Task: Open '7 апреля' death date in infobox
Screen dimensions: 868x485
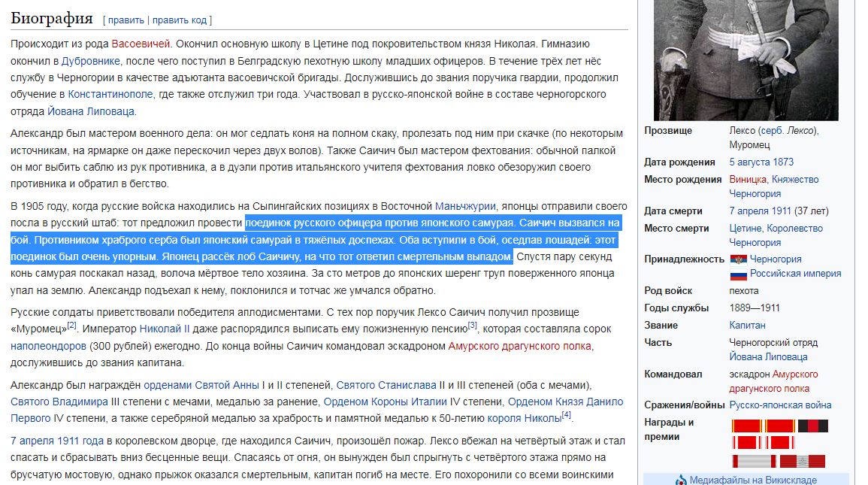Action: (x=749, y=211)
